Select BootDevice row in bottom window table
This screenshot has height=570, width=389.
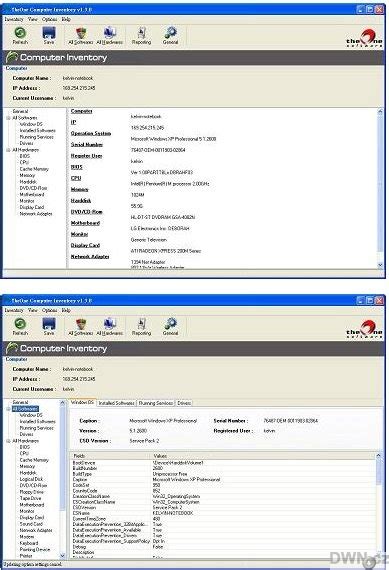pos(223,463)
